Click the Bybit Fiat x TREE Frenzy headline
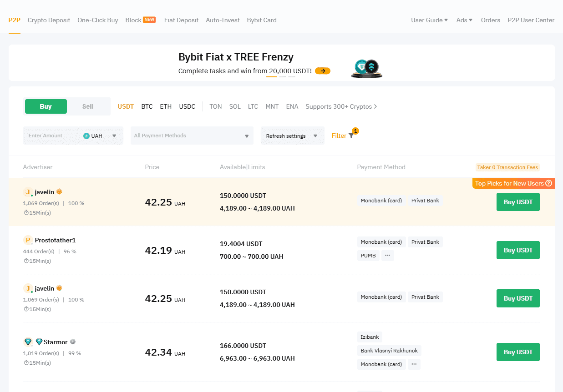The width and height of the screenshot is (563, 392). [236, 57]
